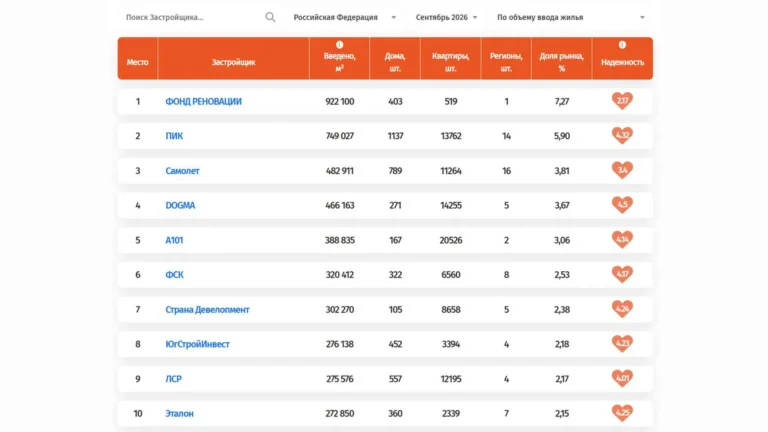Click the 320 412 value in ФСК row
768x432 pixels.
point(339,275)
